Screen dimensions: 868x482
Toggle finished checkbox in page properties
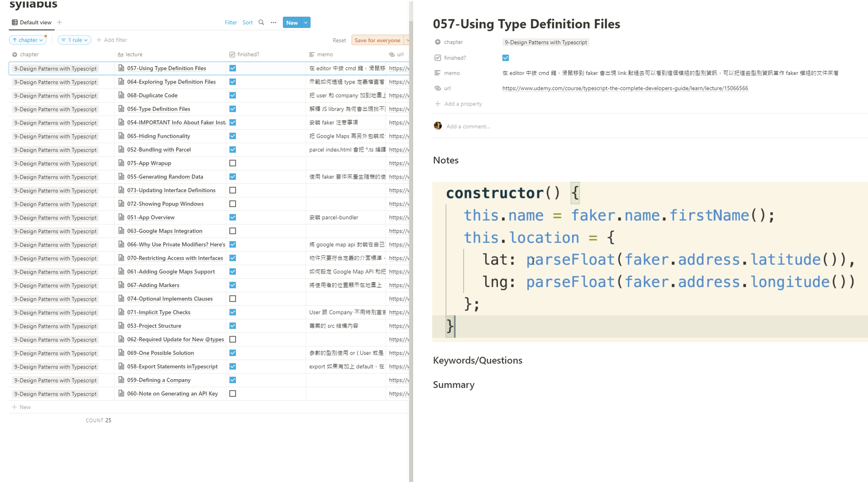[506, 58]
